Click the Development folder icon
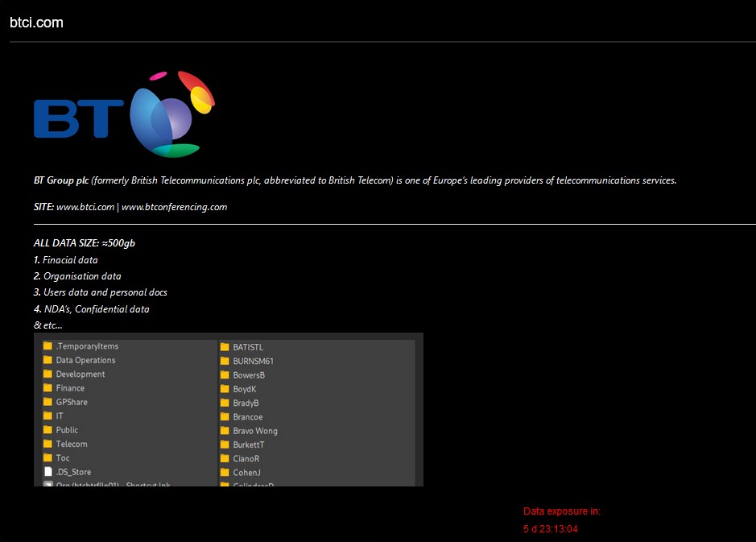This screenshot has height=542, width=756. 48,374
